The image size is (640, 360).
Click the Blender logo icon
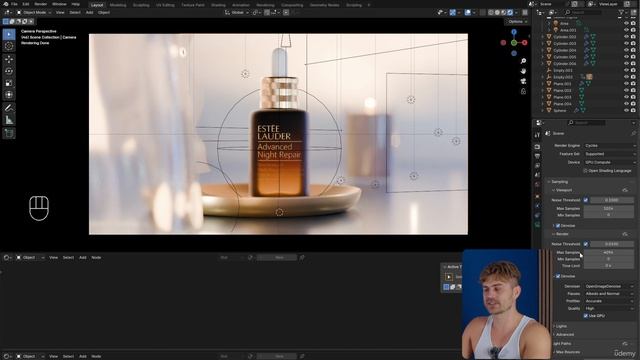click(x=6, y=4)
